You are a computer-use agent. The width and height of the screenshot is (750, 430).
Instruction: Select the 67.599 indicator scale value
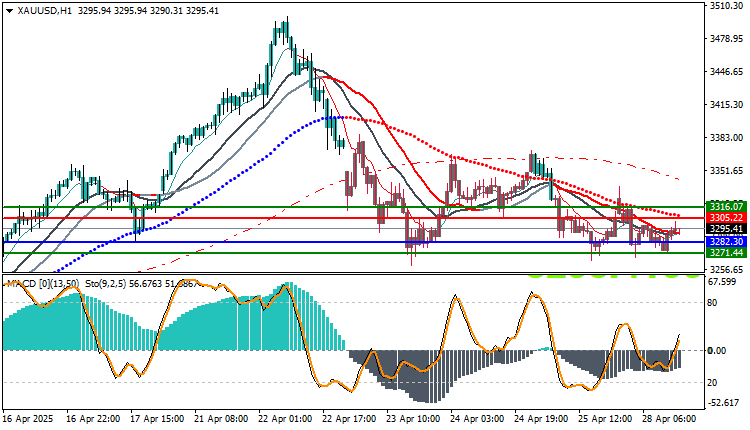[722, 282]
